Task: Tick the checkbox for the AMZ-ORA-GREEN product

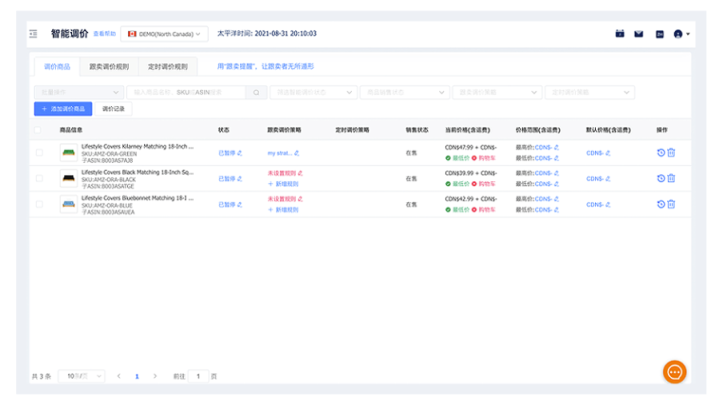Action: pyautogui.click(x=39, y=152)
